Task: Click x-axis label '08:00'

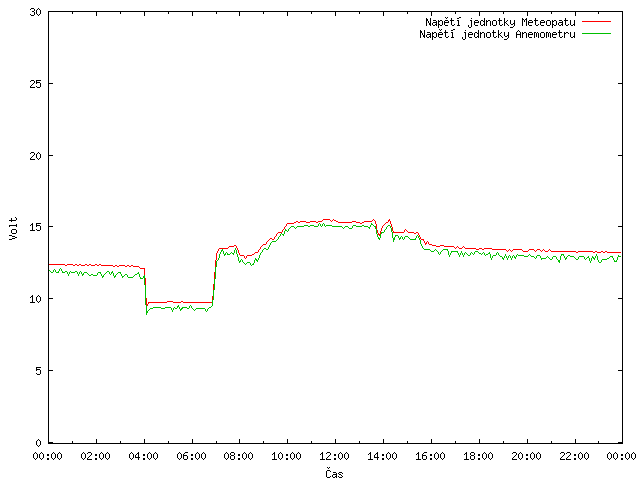Action: point(239,456)
